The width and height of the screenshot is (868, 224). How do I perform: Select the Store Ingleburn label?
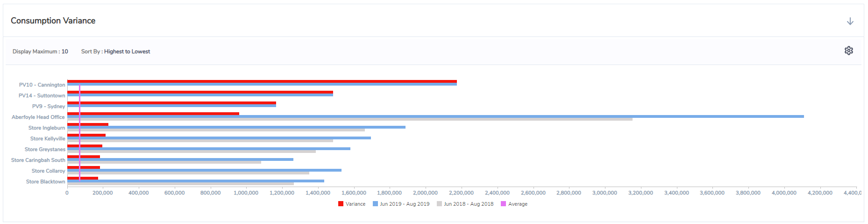pos(47,128)
